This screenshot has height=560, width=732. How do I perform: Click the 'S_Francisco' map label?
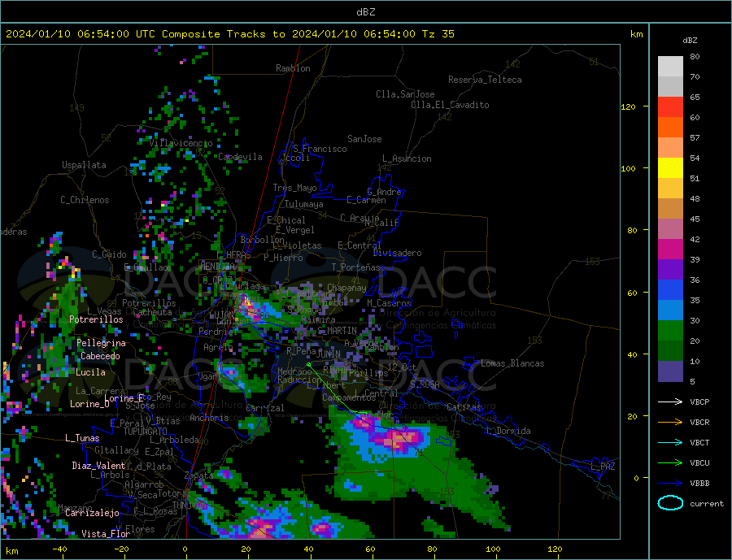[320, 149]
